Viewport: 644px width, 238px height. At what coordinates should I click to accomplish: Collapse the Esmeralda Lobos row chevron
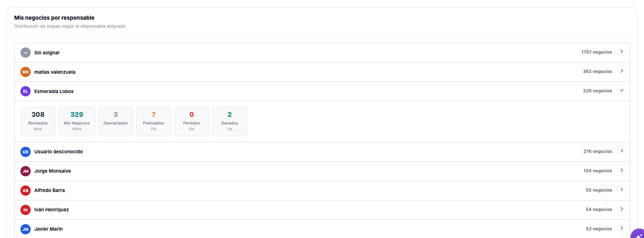point(622,91)
